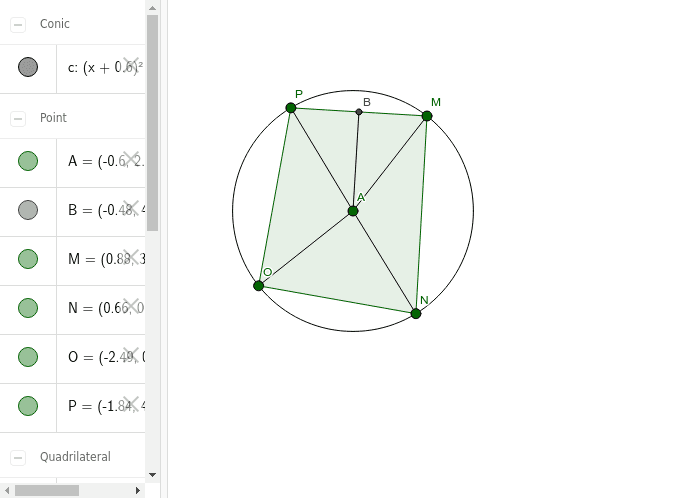Toggle visibility of point M
Viewport: 700px width, 500px height.
pos(28,259)
